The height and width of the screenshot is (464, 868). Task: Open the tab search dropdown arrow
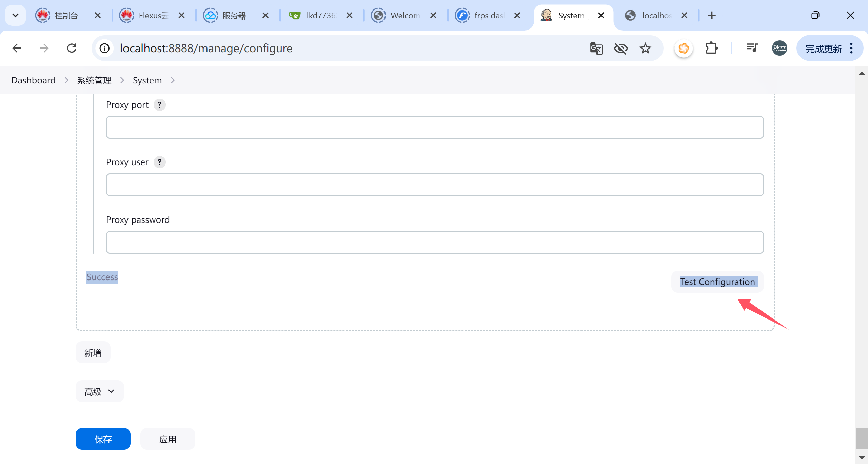(15, 15)
